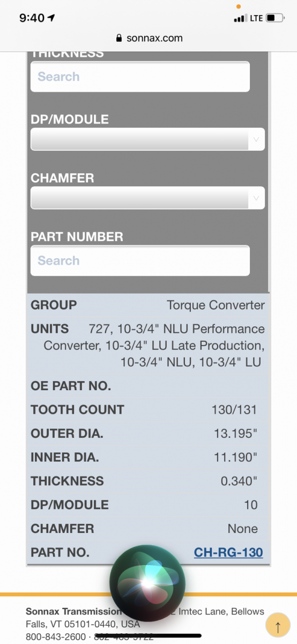The height and width of the screenshot is (644, 297).
Task: Focus the THICKNESS search field
Action: click(x=140, y=77)
